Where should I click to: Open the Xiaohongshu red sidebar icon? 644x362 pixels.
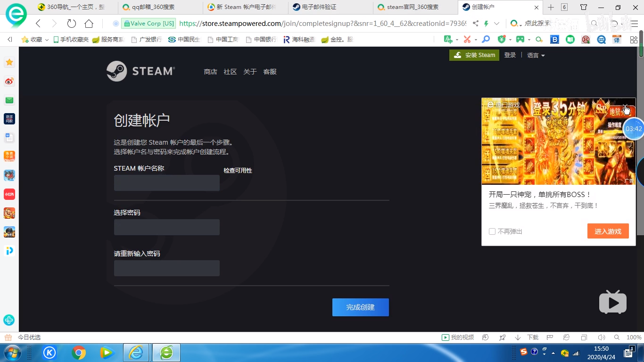pos(9,194)
